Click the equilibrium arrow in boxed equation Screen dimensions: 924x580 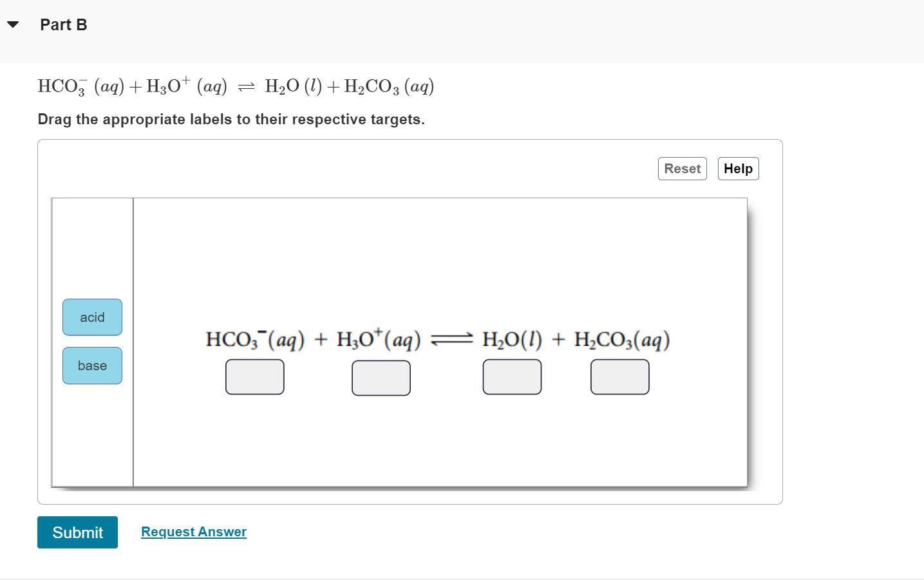pyautogui.click(x=451, y=339)
